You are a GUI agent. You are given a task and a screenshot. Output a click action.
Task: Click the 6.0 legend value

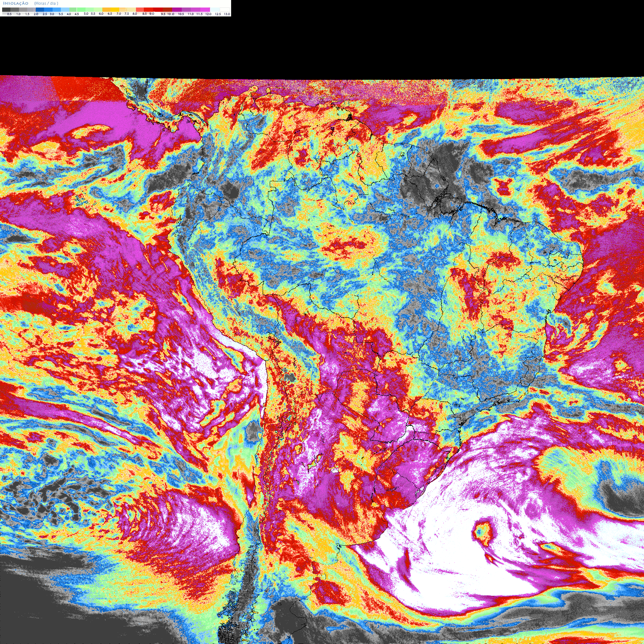point(101,14)
